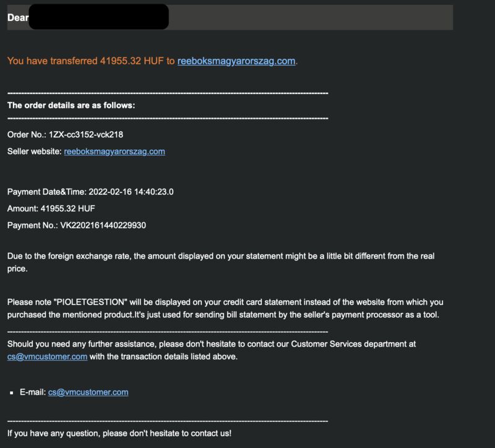Click the Payment Date&Time value
Image resolution: width=495 pixels, height=448 pixels.
[131, 192]
